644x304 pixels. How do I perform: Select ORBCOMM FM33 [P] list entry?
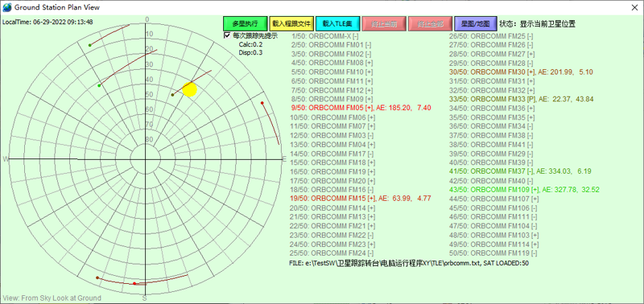522,99
